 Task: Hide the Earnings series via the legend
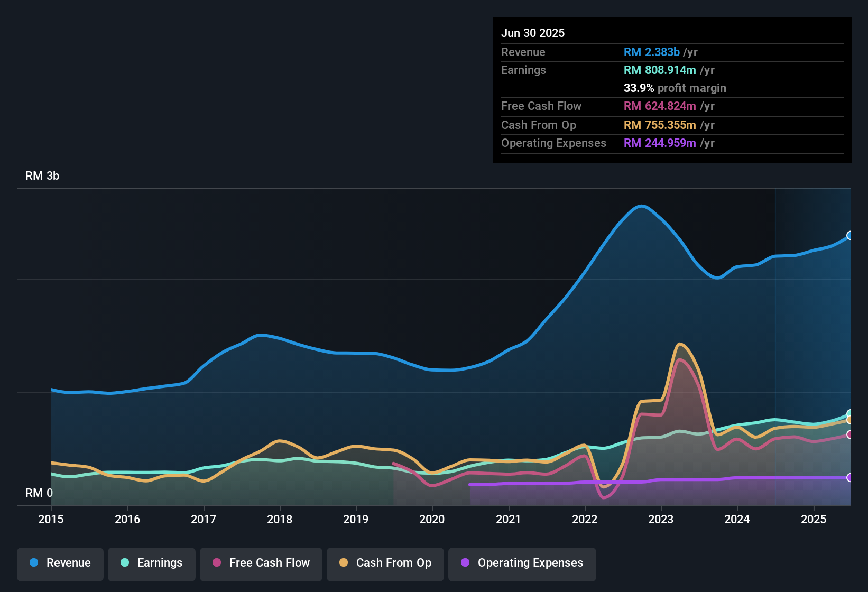coord(152,563)
